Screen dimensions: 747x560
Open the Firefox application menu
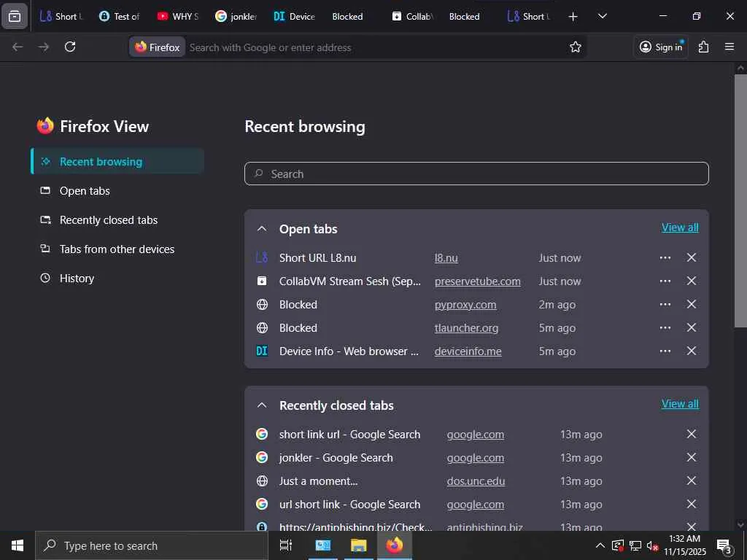[729, 47]
